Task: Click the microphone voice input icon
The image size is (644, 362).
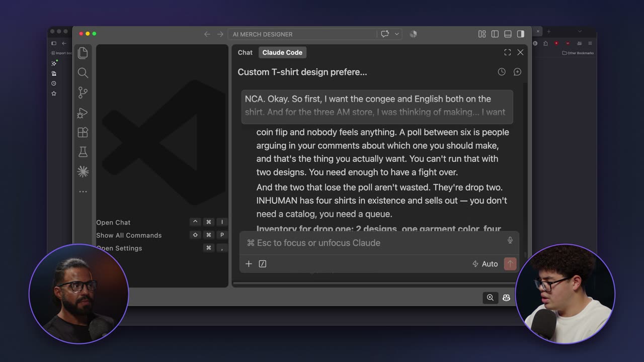Action: point(510,240)
